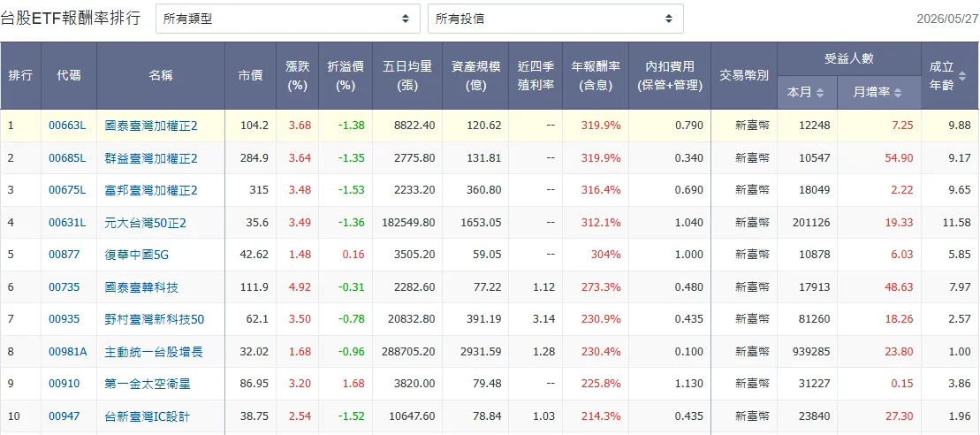Click expense ratio 1.130
This screenshot has width=980, height=435.
pyautogui.click(x=689, y=384)
